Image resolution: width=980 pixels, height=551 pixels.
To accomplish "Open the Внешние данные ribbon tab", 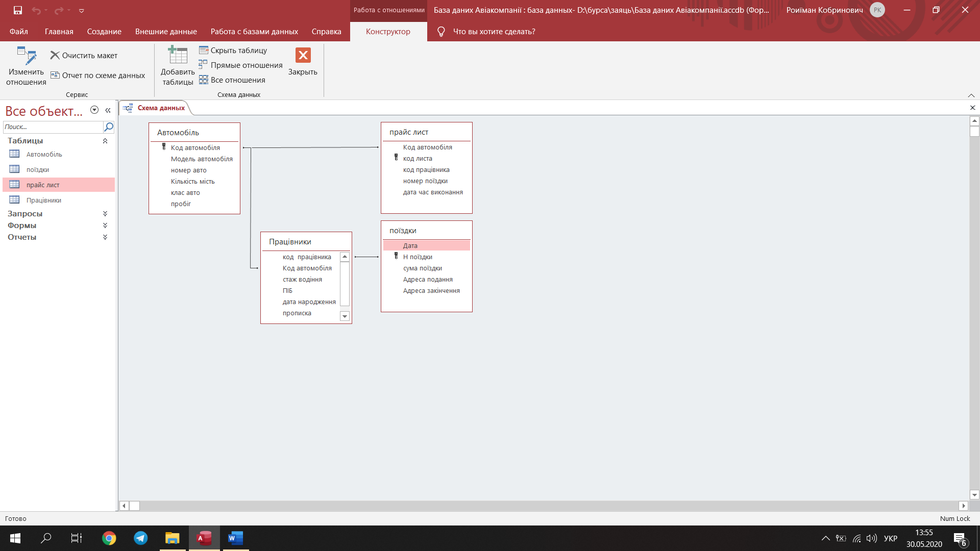I will click(166, 32).
